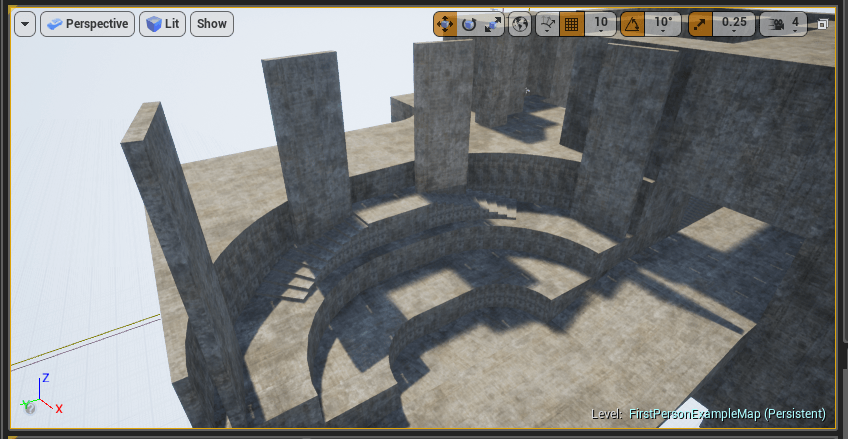This screenshot has height=439, width=848.
Task: Toggle grid snapping on or off
Action: [x=572, y=23]
